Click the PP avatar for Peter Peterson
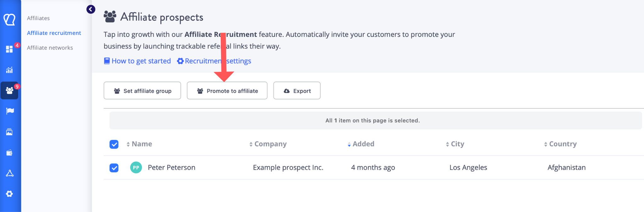The width and height of the screenshot is (644, 212). point(136,168)
